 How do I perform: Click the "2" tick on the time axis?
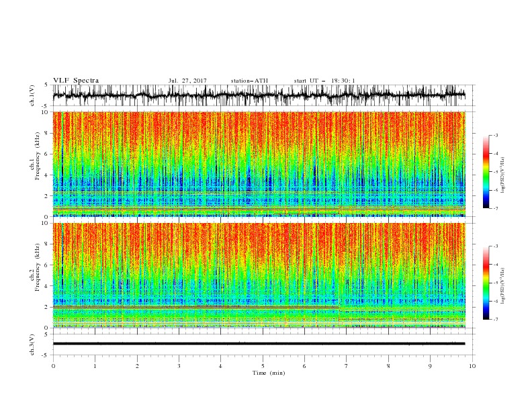click(x=137, y=366)
